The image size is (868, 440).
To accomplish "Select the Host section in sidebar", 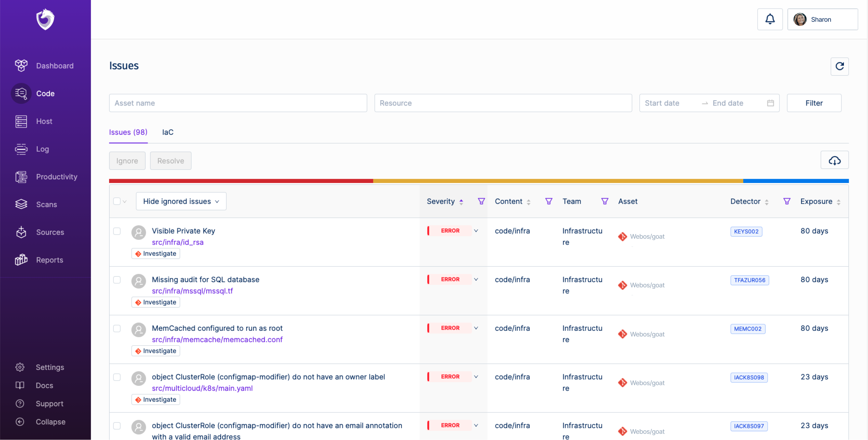I will pyautogui.click(x=44, y=121).
